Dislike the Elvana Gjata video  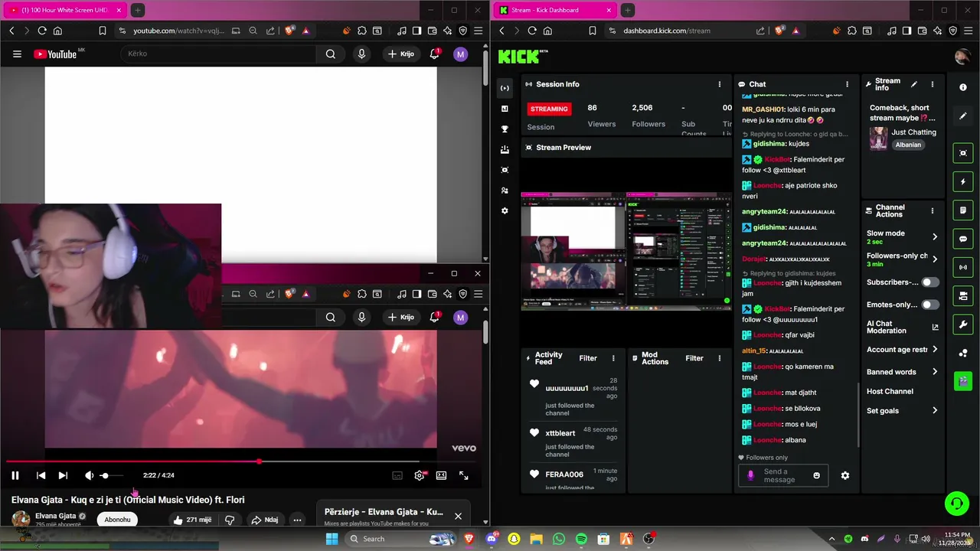tap(229, 520)
